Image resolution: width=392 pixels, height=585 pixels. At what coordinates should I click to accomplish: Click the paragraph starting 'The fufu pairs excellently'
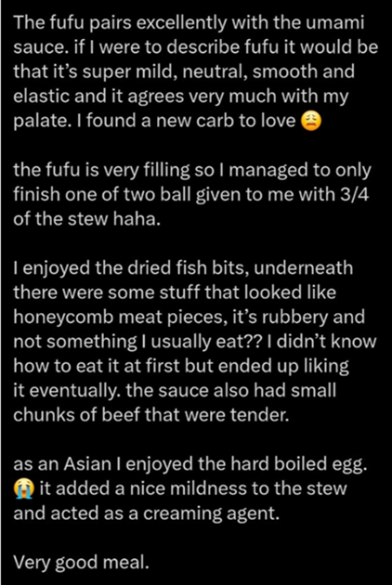click(x=196, y=71)
